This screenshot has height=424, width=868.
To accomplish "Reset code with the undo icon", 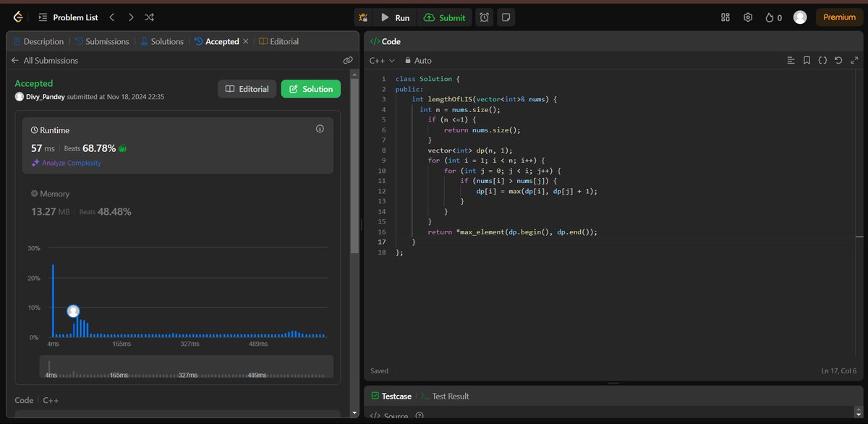I will [x=838, y=61].
